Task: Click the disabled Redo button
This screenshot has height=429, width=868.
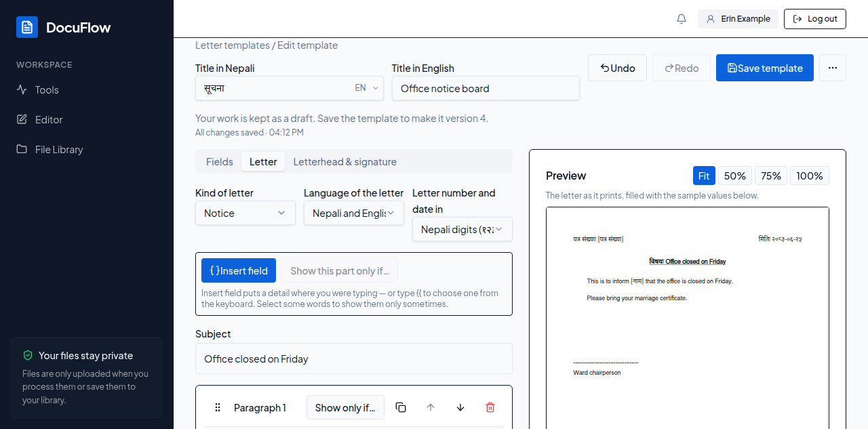Action: pos(682,68)
